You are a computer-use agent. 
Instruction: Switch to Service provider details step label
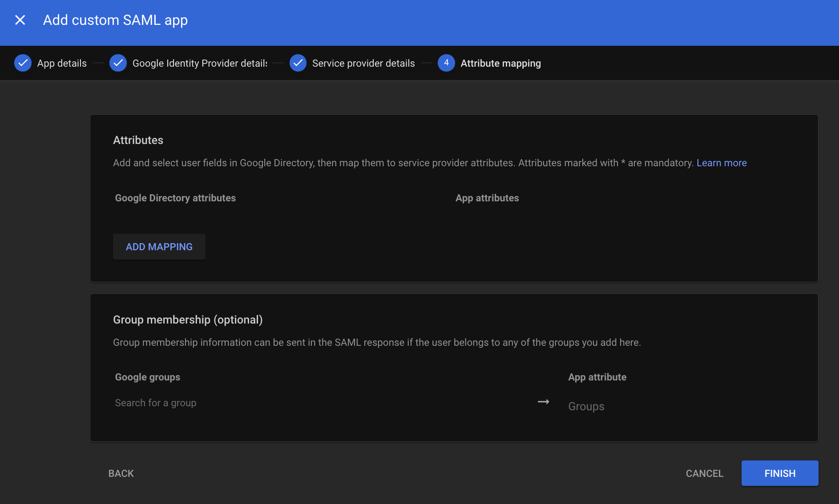click(x=363, y=63)
